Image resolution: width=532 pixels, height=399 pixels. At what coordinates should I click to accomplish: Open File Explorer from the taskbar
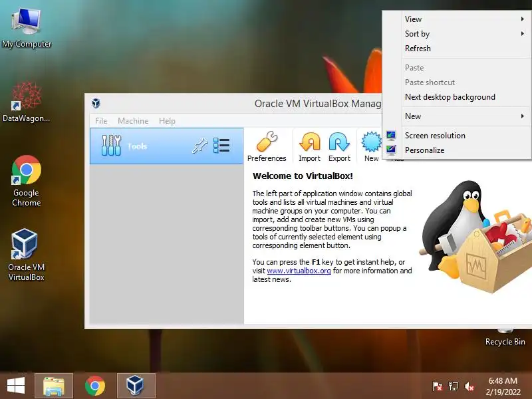pyautogui.click(x=54, y=386)
